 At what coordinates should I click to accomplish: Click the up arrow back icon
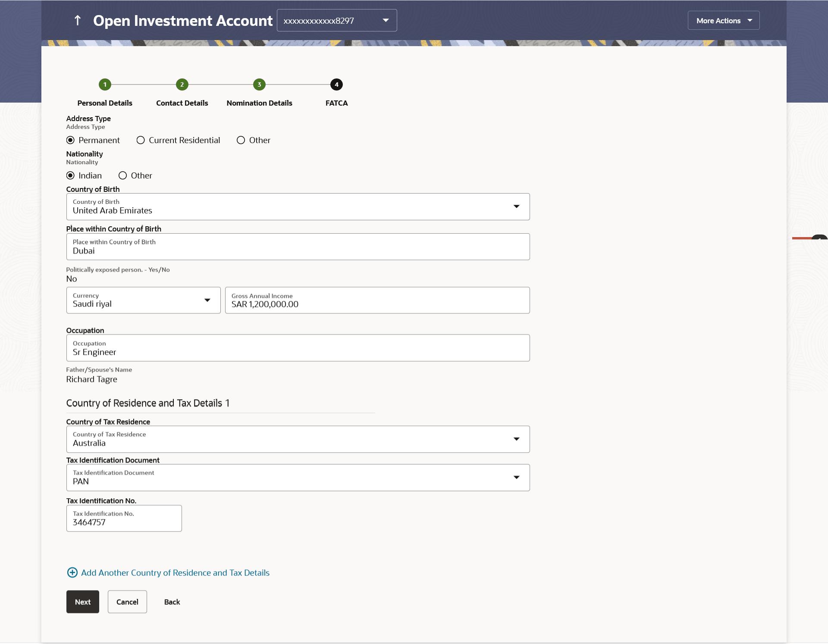coord(78,20)
